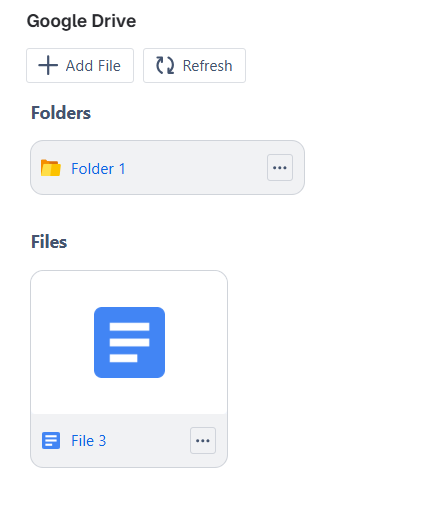Open the Folder 1 link
This screenshot has width=425, height=518.
98,169
